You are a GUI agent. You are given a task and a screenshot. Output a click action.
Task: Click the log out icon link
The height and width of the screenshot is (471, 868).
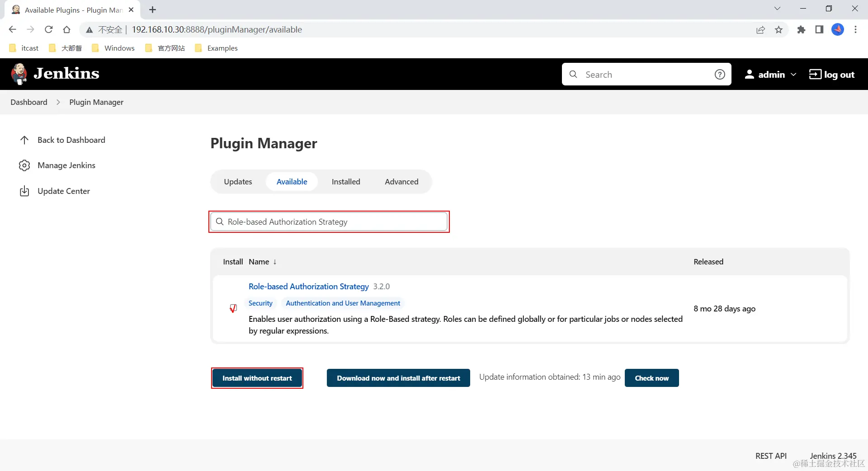click(x=815, y=74)
